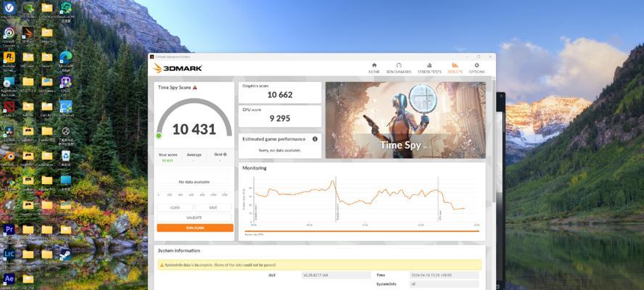Click the VALIDATE button
The image size is (644, 290).
[194, 217]
